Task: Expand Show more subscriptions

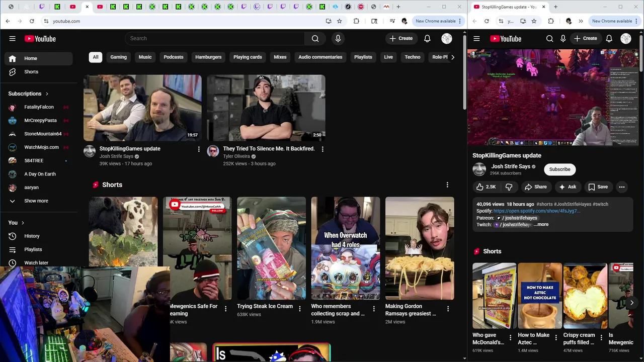Action: click(x=39, y=201)
